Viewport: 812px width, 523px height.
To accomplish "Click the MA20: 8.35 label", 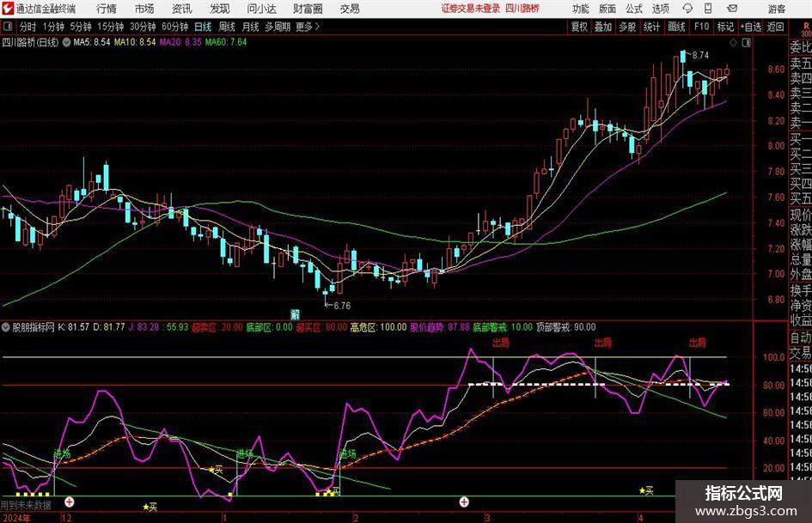I will click(x=180, y=42).
